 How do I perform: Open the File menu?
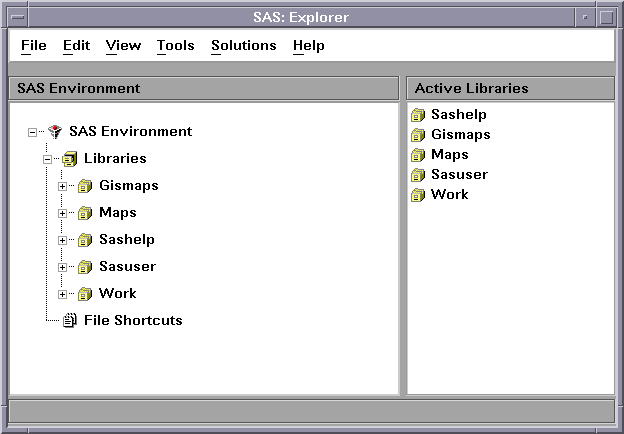pyautogui.click(x=33, y=46)
